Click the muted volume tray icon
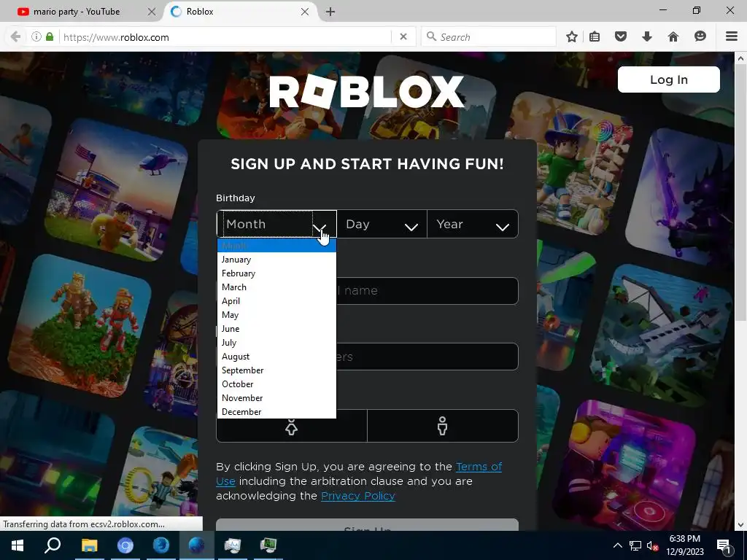Screen dimensions: 747x560 652,545
